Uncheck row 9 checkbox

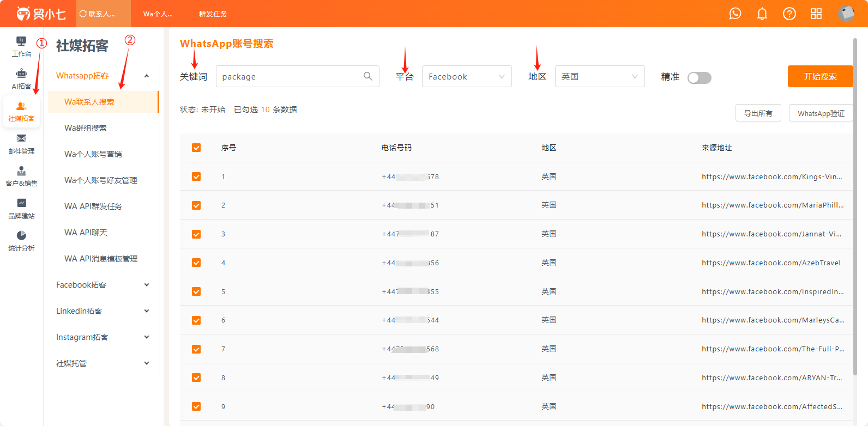196,406
